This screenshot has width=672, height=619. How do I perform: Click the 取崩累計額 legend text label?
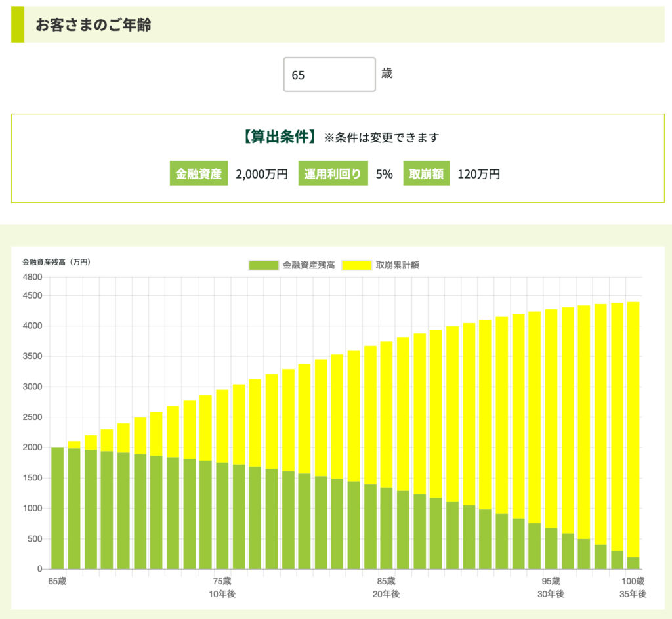(x=398, y=265)
